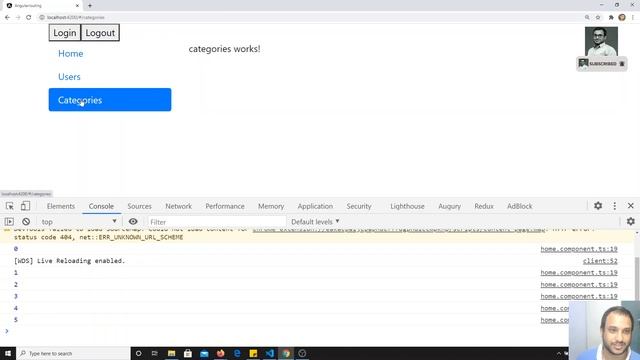Open Microsoft Store from the taskbar
Screen dimensions: 640x360
coord(188,353)
